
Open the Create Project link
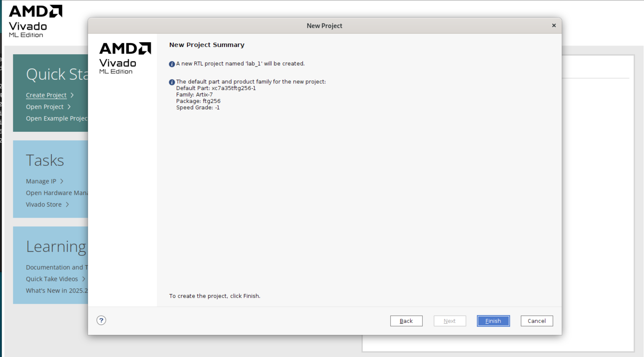click(46, 95)
